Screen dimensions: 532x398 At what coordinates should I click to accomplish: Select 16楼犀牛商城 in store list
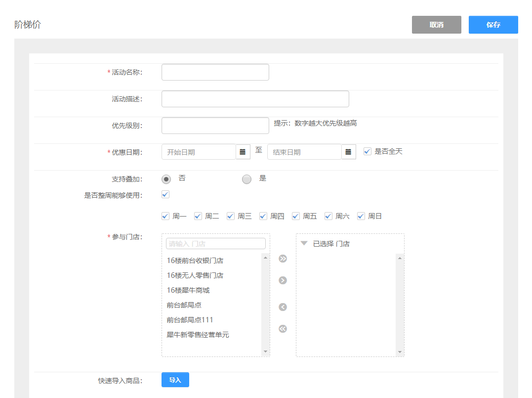click(188, 290)
